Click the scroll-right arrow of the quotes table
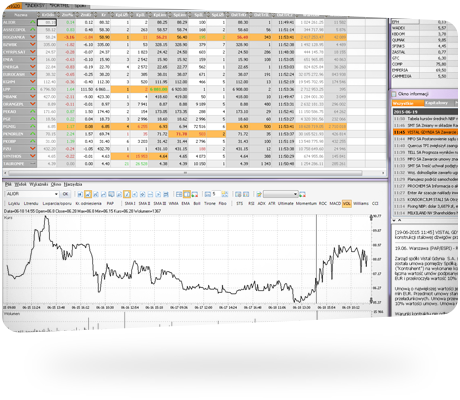This screenshot has width=460, height=400. tap(383, 173)
